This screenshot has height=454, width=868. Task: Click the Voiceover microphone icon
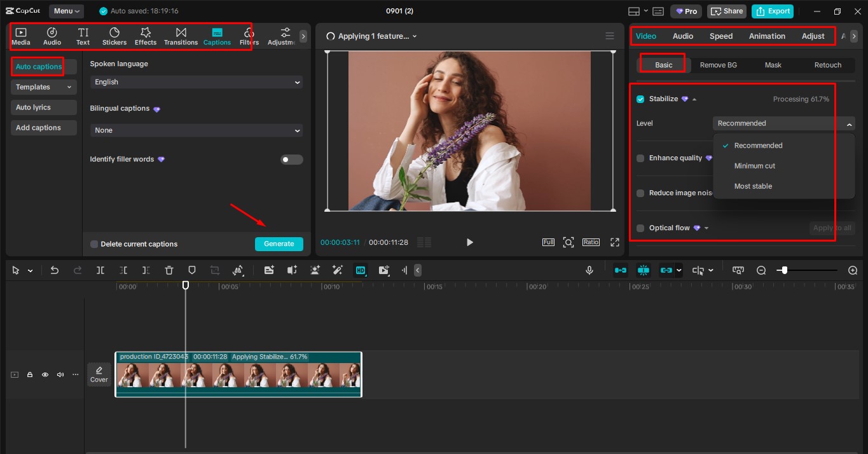[589, 270]
